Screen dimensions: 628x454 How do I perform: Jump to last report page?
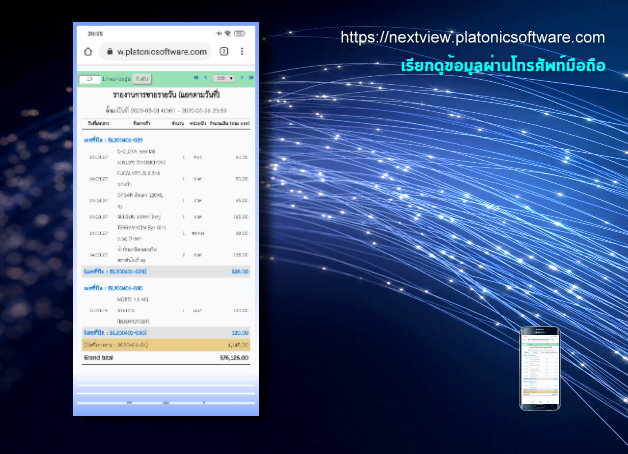[x=251, y=78]
